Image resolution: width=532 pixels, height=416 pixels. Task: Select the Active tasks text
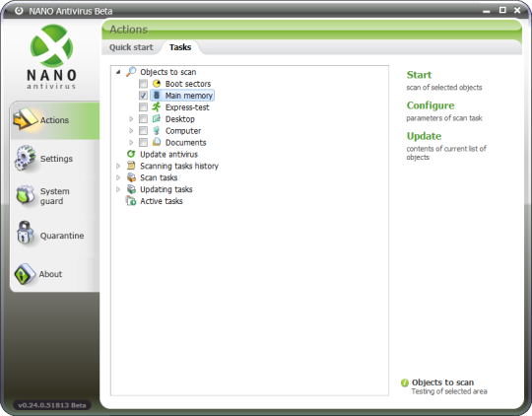162,201
